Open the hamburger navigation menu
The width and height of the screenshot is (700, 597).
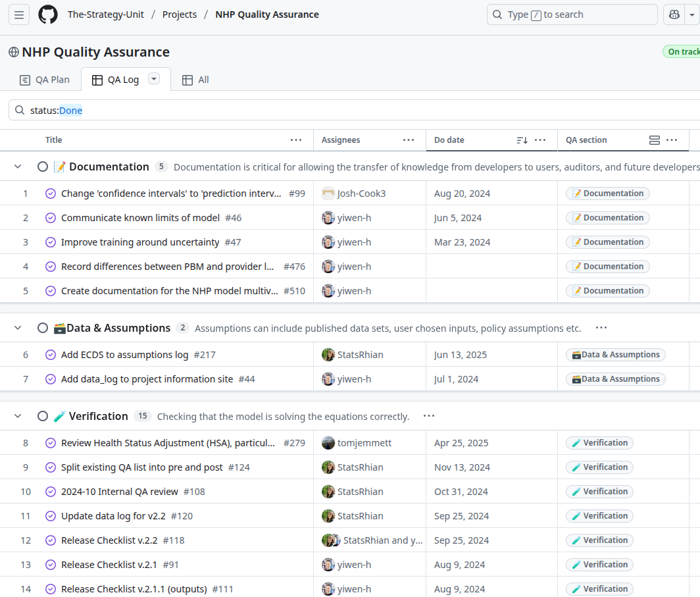click(19, 14)
